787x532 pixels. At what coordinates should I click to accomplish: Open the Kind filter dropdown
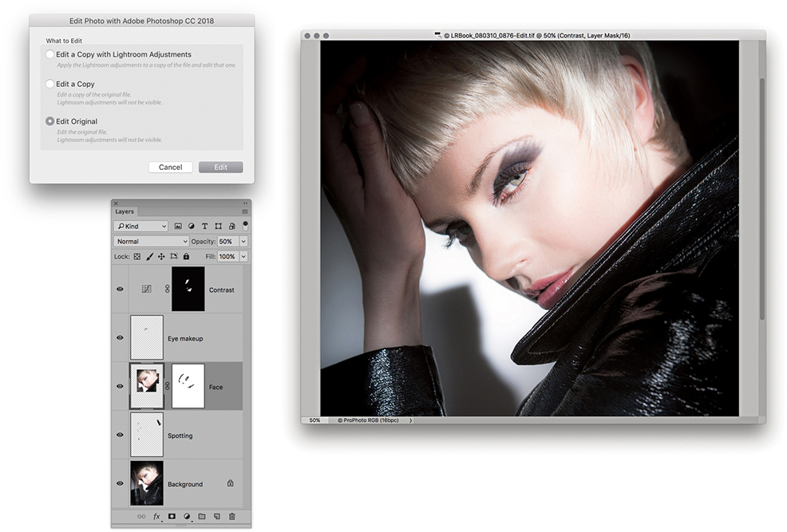click(140, 227)
